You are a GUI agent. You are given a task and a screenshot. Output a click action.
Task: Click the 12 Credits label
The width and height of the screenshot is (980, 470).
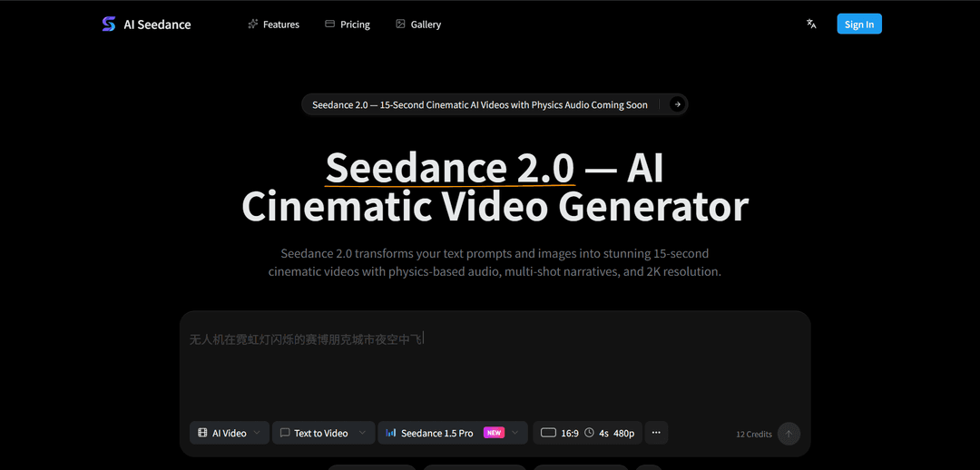pyautogui.click(x=754, y=435)
